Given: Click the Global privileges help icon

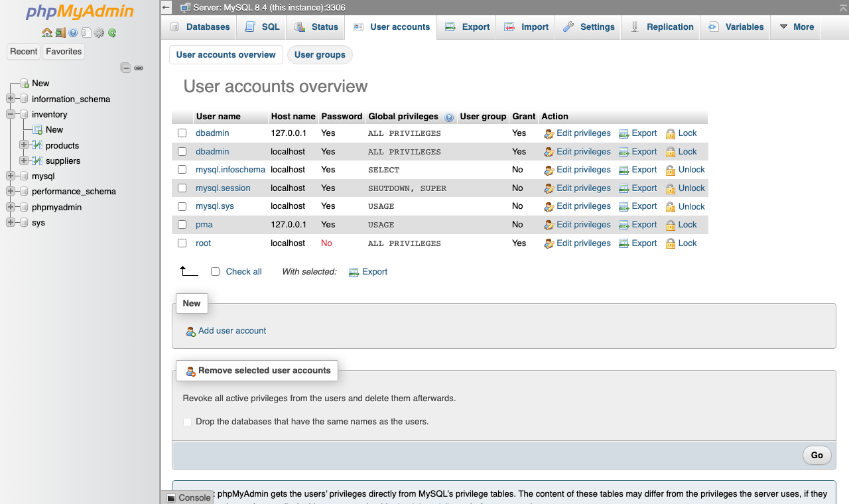Looking at the screenshot, I should (x=449, y=117).
